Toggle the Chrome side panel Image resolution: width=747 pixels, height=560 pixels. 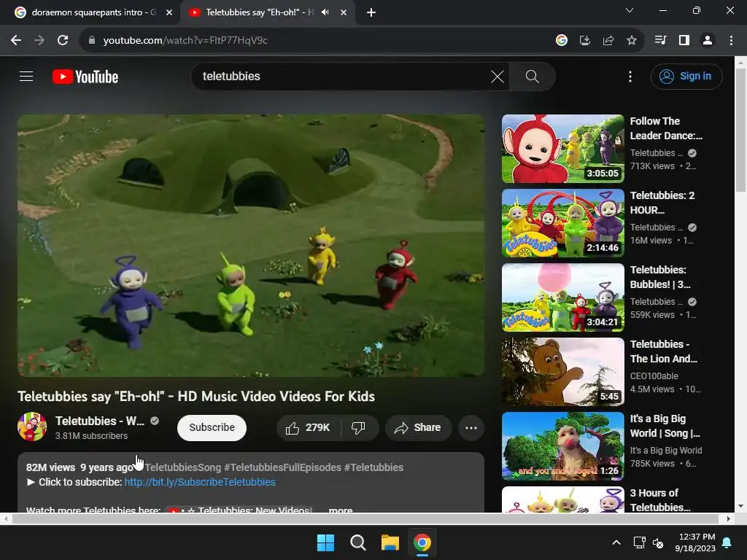coord(684,41)
